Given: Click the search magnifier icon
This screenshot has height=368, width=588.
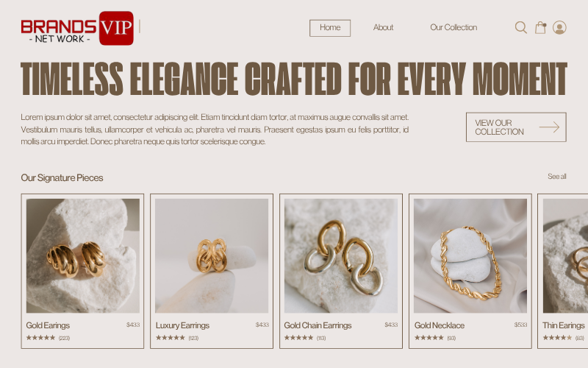Looking at the screenshot, I should [x=521, y=27].
